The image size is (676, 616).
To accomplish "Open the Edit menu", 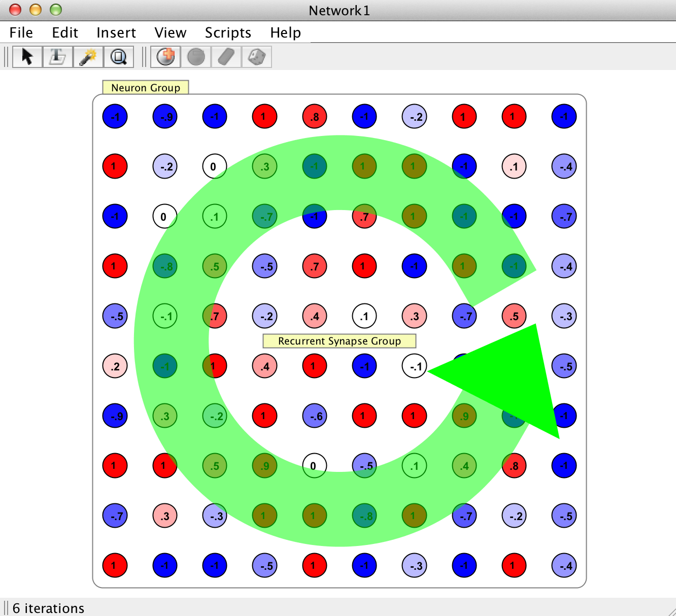I will 65,32.
